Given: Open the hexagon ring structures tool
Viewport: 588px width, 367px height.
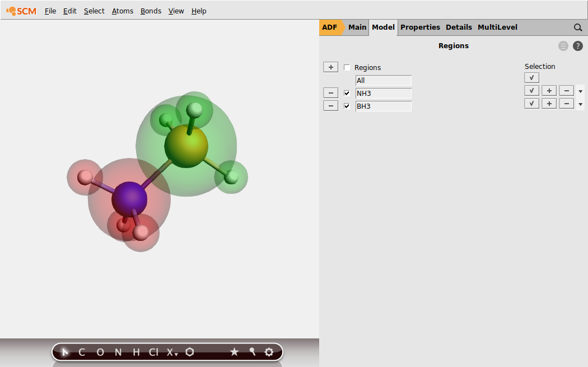Looking at the screenshot, I should click(190, 352).
